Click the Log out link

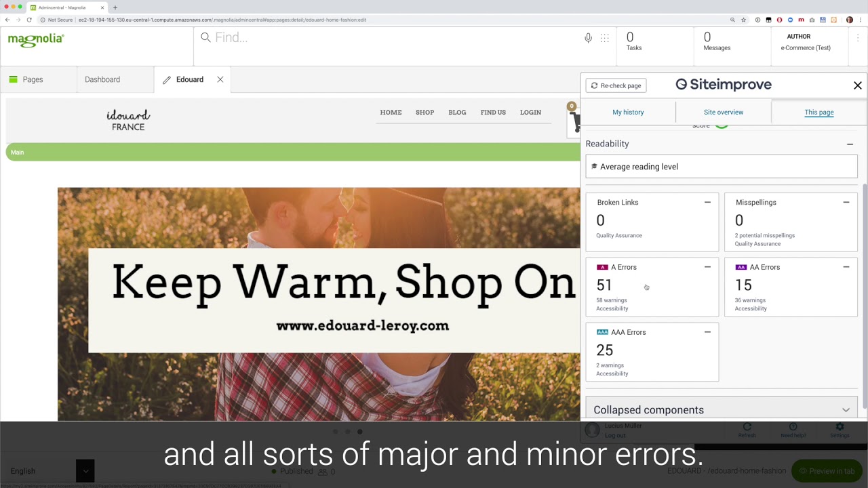tap(615, 435)
